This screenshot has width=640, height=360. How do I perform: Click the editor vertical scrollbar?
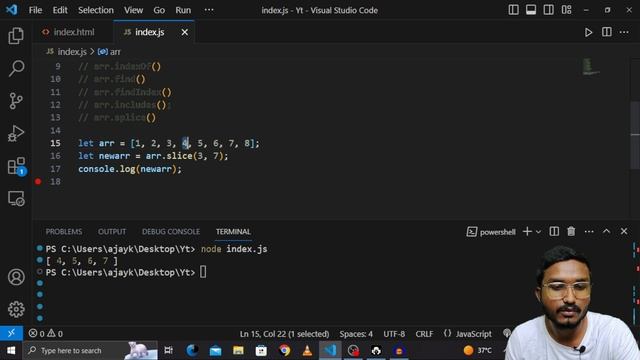[x=635, y=135]
